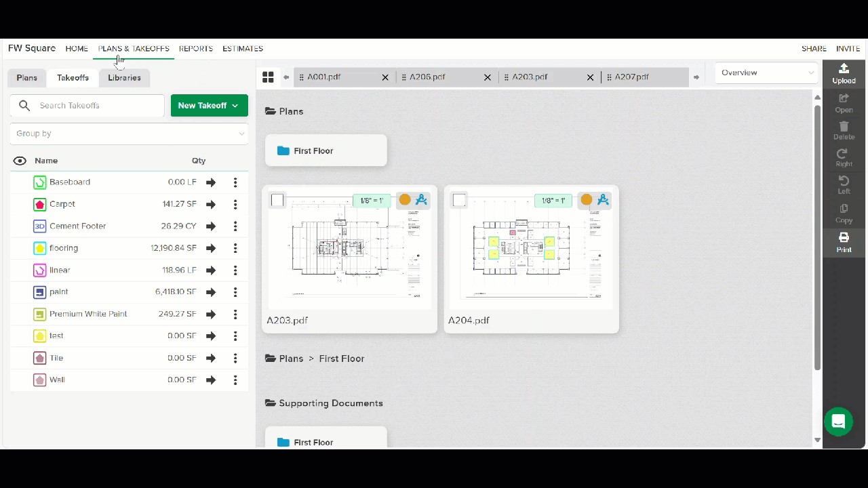Open the First Floor folder under Plans

[326, 150]
